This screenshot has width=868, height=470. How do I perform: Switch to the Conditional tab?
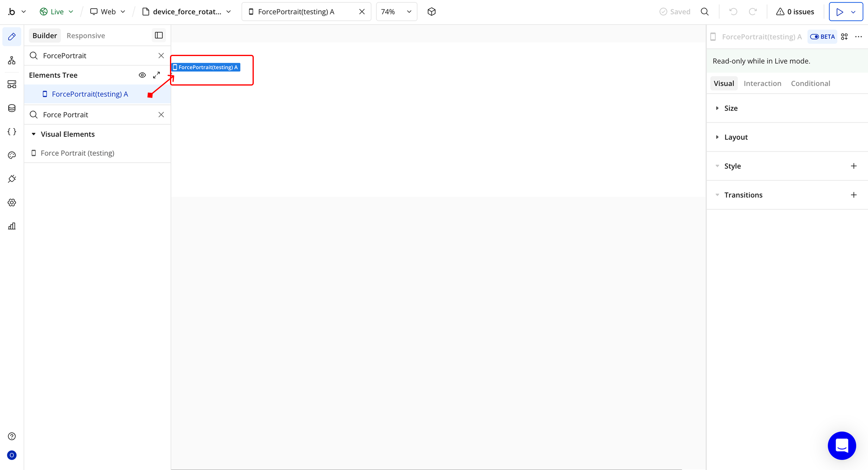[x=810, y=83]
